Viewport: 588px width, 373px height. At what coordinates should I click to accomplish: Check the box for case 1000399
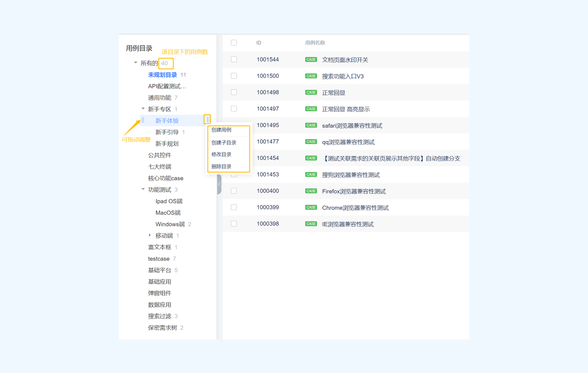click(234, 207)
